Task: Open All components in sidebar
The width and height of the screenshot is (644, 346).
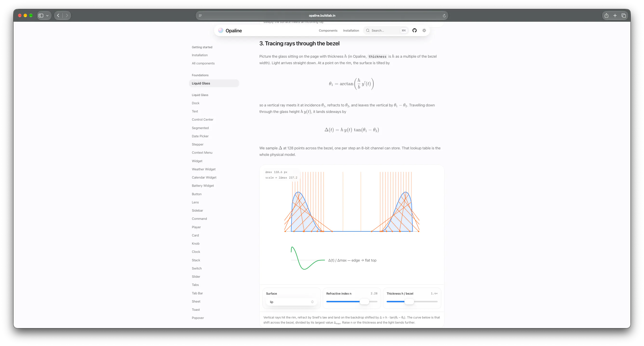Action: (203, 63)
